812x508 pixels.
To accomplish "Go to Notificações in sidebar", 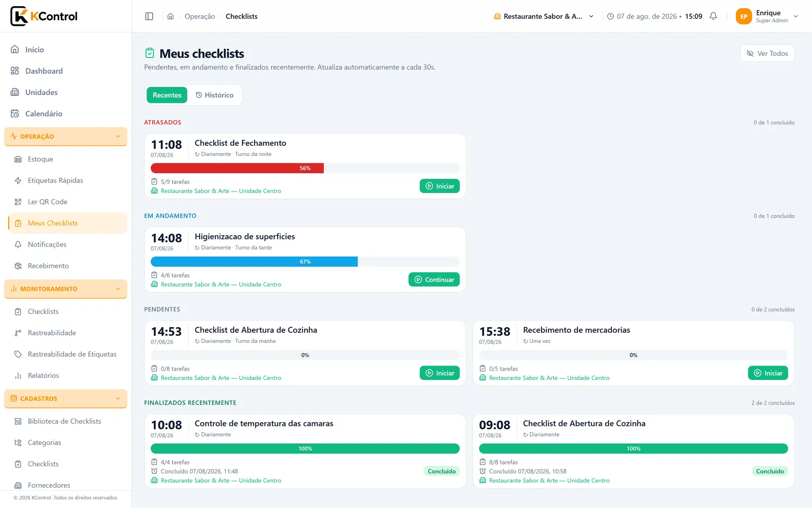I will (x=65, y=244).
